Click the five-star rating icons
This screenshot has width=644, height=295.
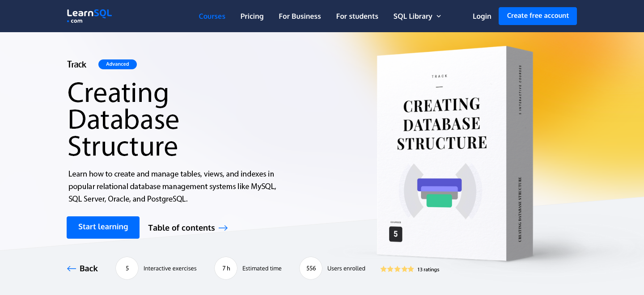[x=397, y=269]
